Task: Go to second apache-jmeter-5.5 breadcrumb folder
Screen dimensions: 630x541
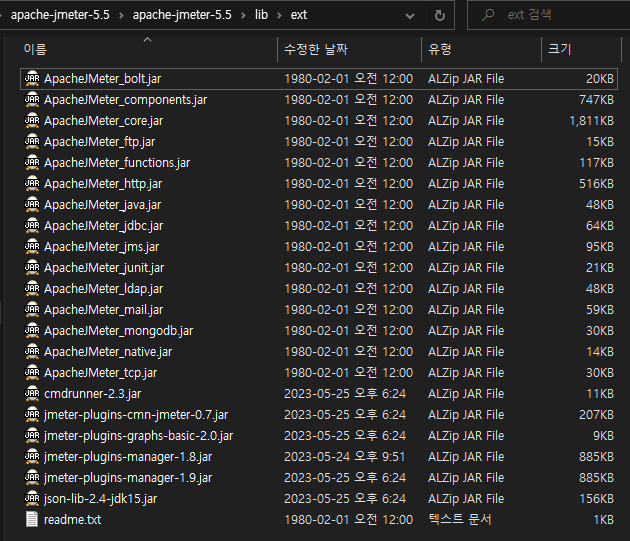Action: (x=182, y=15)
